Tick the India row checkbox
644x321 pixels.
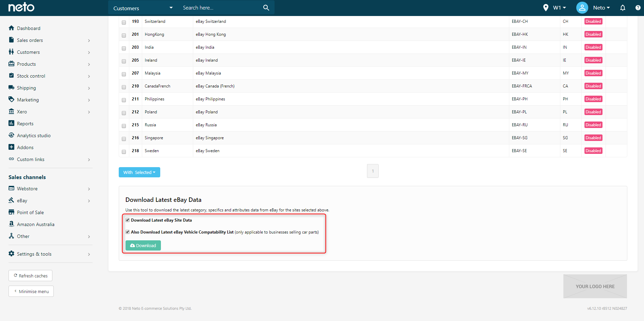pyautogui.click(x=124, y=48)
